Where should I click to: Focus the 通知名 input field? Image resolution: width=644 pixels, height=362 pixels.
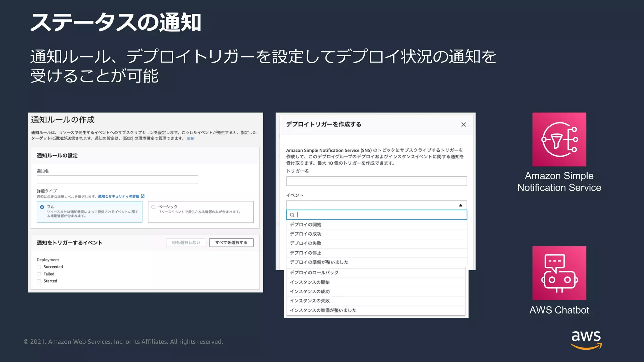117,180
